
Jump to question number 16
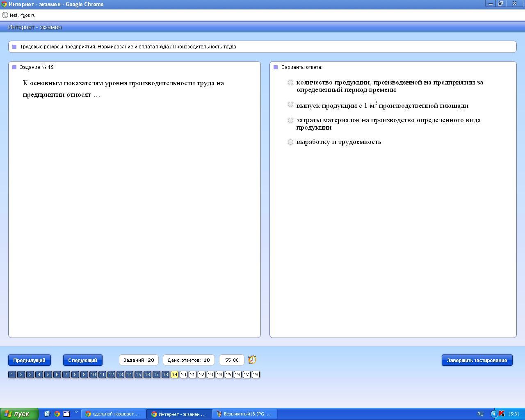[147, 374]
